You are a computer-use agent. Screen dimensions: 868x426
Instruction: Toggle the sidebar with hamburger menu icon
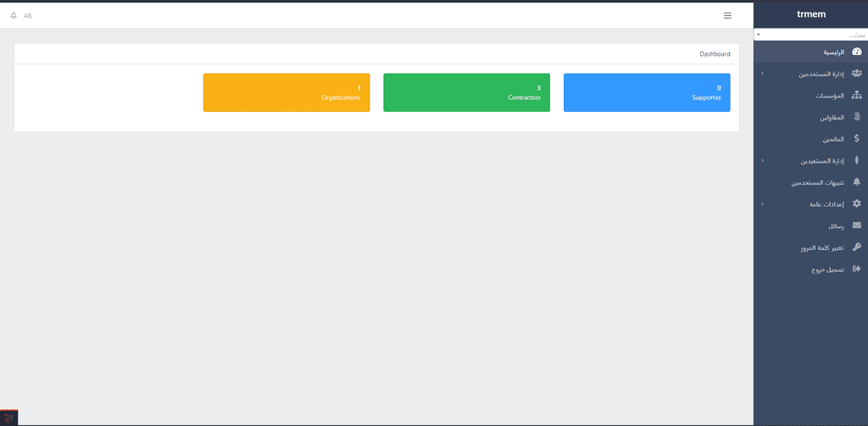point(727,15)
